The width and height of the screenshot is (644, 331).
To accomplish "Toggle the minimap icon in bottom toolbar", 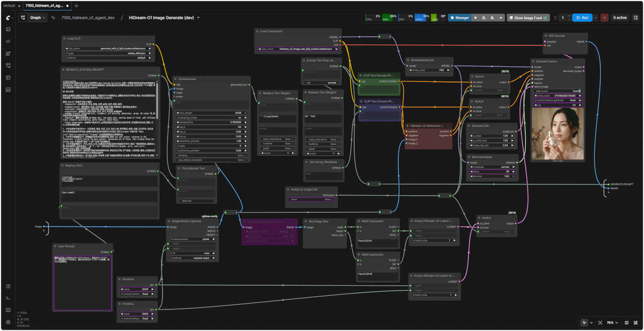I will point(626,322).
